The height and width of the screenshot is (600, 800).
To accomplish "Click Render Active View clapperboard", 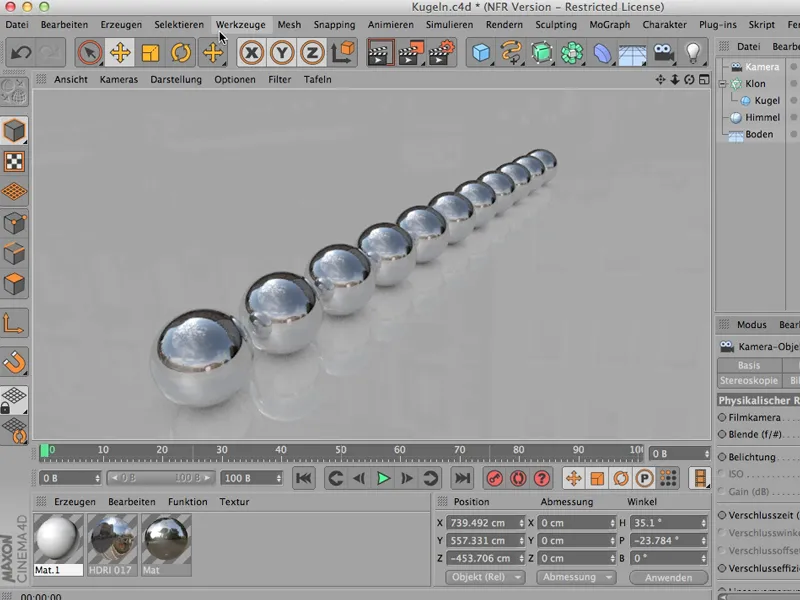I will (380, 53).
